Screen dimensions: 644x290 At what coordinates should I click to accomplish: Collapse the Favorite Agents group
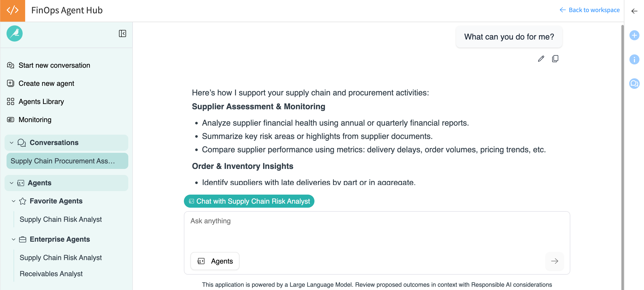pyautogui.click(x=13, y=201)
